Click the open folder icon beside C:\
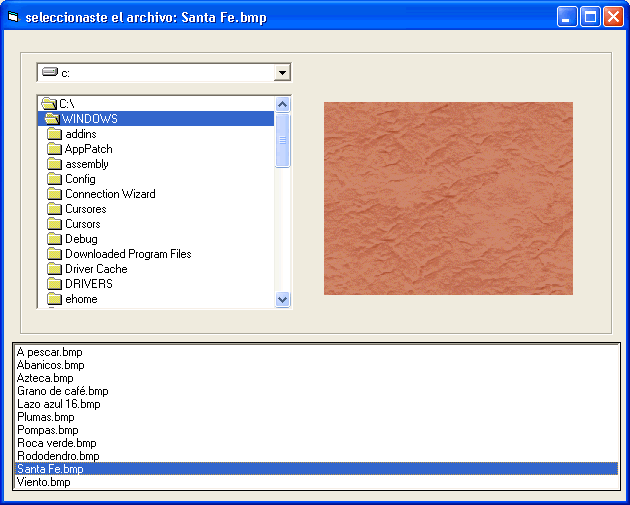The height and width of the screenshot is (505, 630). point(49,104)
